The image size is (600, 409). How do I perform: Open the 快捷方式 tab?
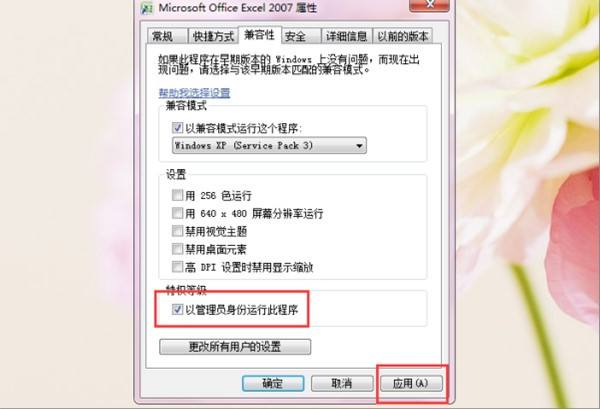click(213, 36)
